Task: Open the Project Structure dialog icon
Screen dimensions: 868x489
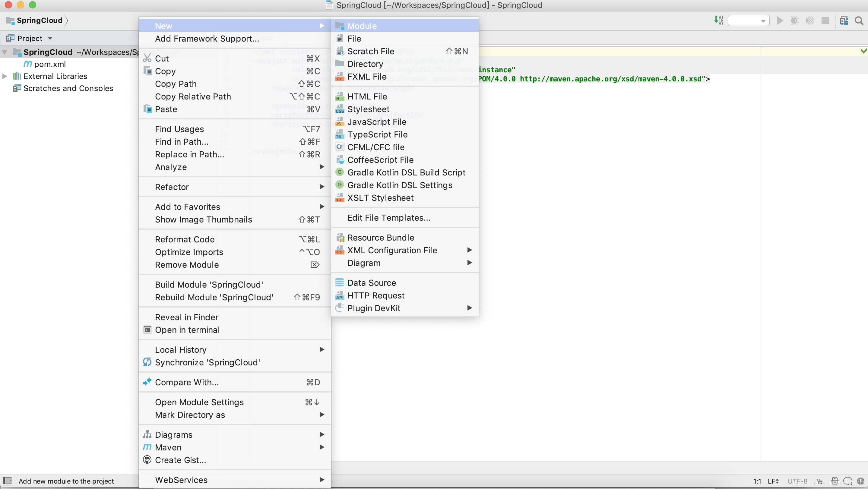Action: 844,21
